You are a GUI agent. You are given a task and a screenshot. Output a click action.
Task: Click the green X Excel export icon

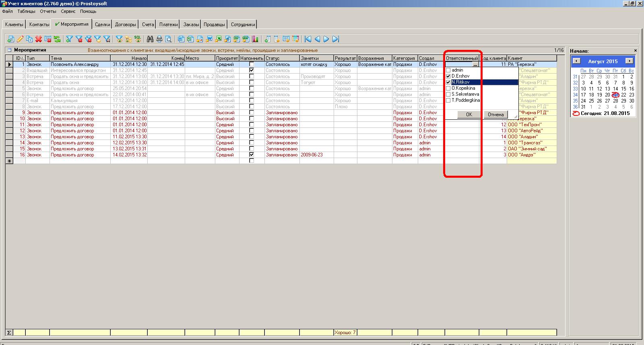pos(219,39)
